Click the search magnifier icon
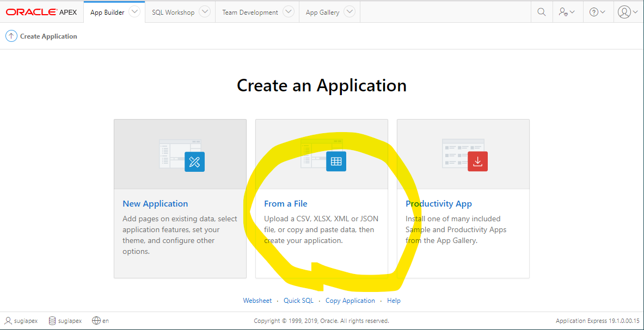 tap(542, 12)
